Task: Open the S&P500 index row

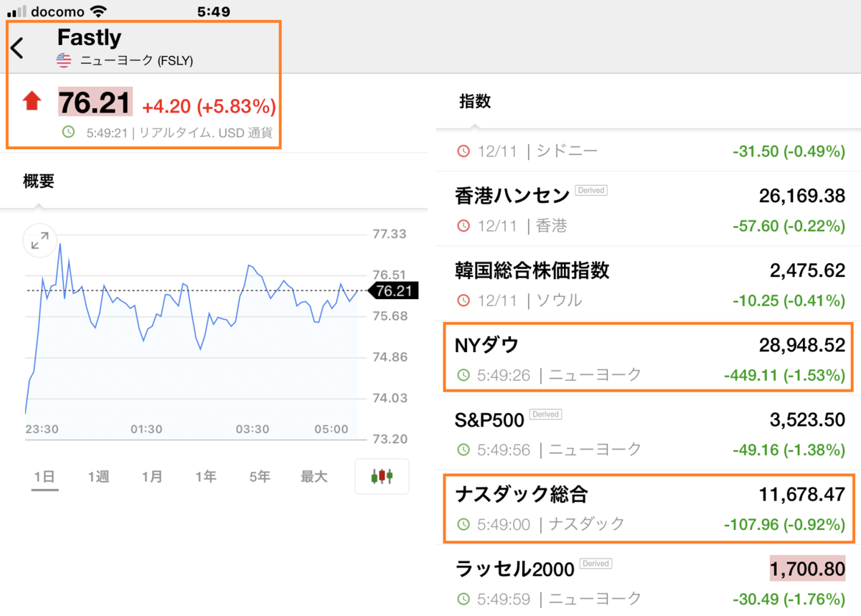Action: pyautogui.click(x=649, y=432)
